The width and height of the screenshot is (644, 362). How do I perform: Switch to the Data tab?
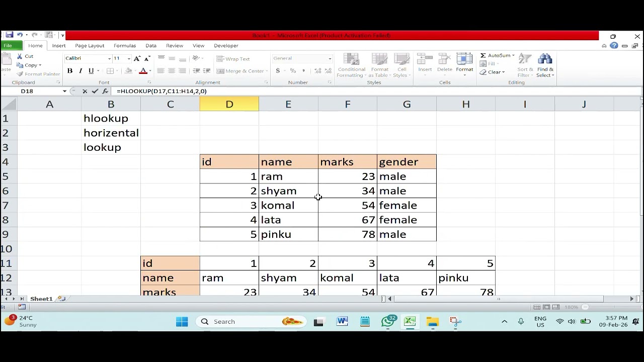[151, 46]
